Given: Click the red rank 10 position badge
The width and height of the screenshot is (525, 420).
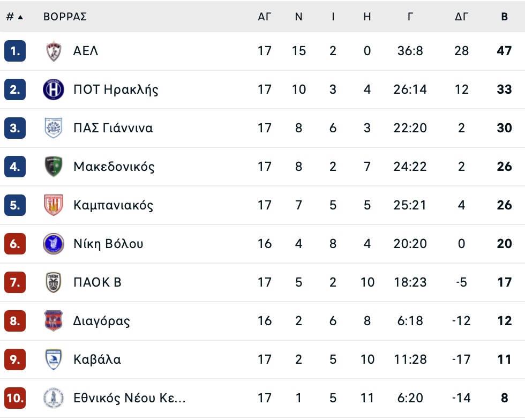Looking at the screenshot, I should click(x=15, y=398).
